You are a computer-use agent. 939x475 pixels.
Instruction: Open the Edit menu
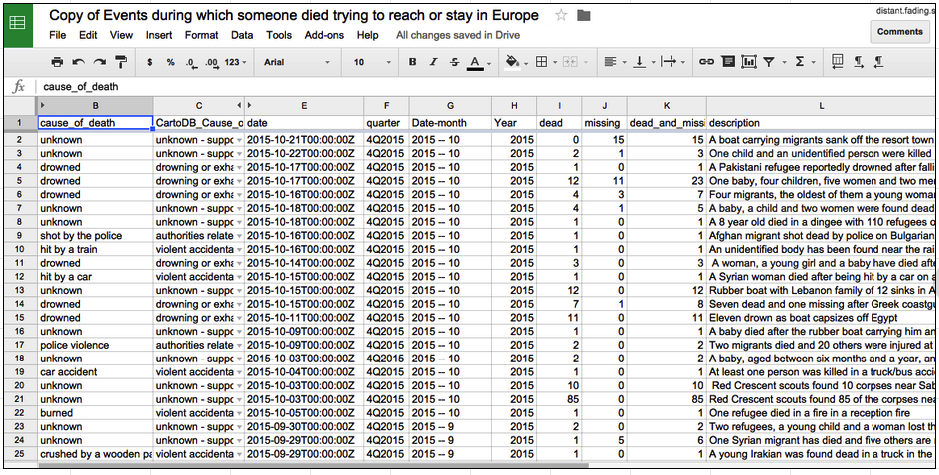[x=88, y=35]
